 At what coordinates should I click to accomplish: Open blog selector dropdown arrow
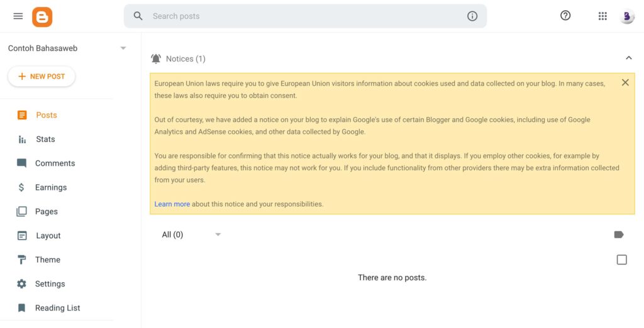coord(123,48)
